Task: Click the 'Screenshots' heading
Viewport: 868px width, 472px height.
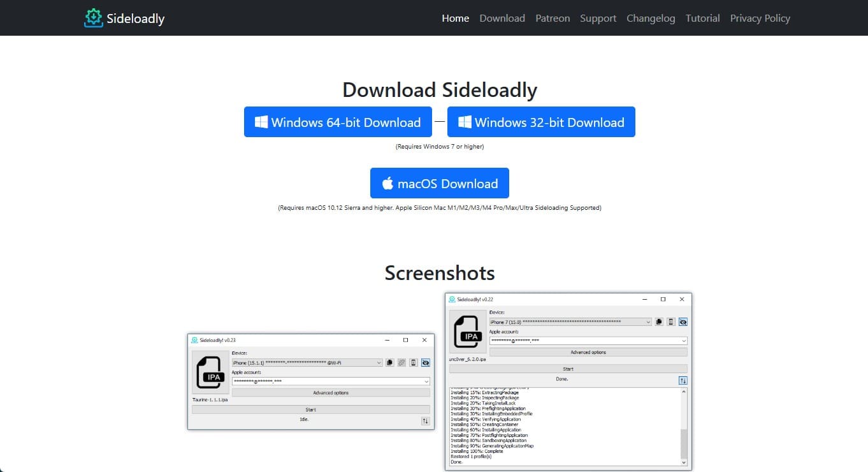Action: (440, 273)
